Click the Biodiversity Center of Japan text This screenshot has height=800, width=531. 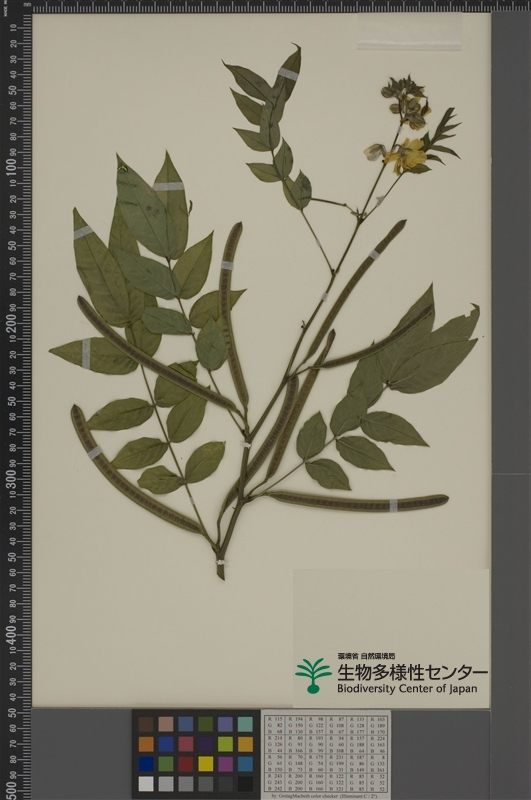tap(407, 688)
